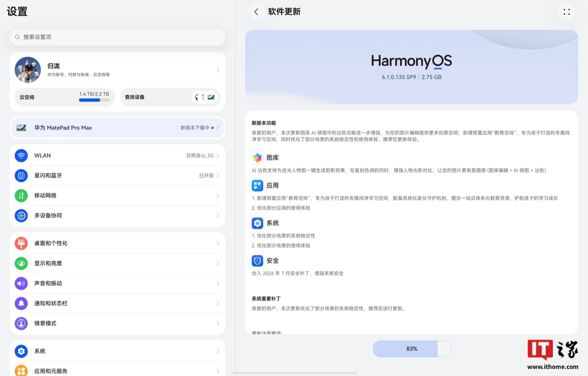The width and height of the screenshot is (588, 376).
Task: Select the 显示和亮度 eye icon
Action: point(21,263)
